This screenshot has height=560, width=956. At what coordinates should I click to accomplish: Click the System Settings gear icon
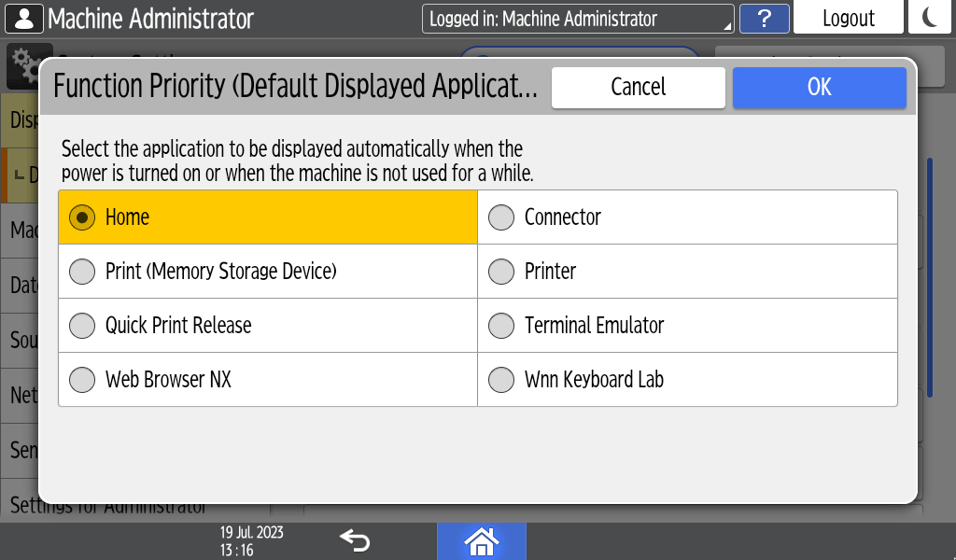click(21, 57)
